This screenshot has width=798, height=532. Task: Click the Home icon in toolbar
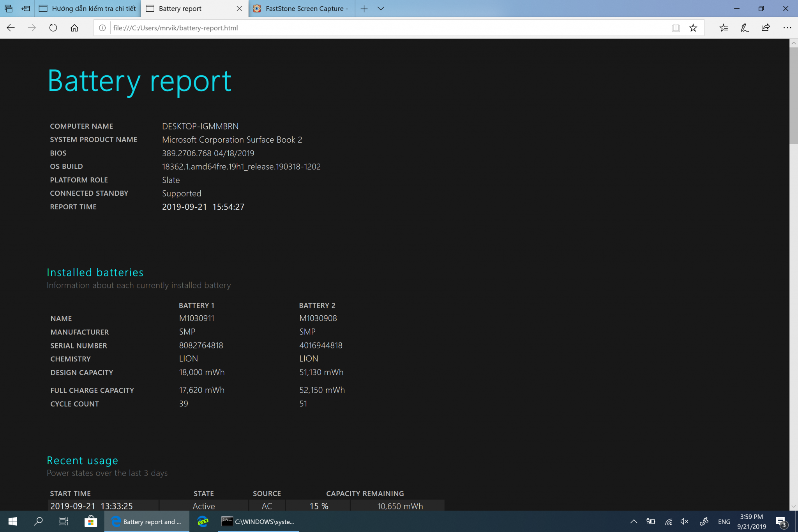pos(74,28)
